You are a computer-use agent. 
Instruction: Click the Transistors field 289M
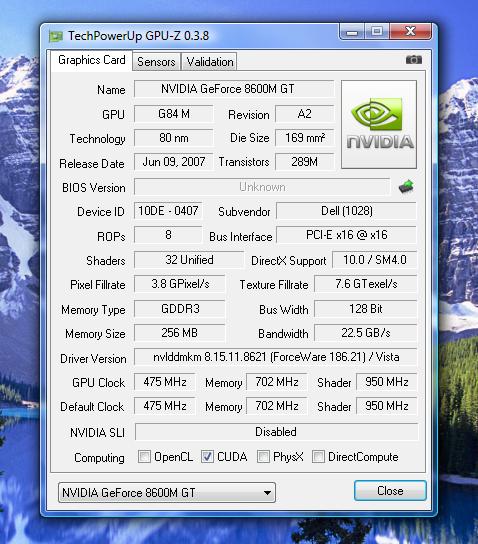click(305, 162)
